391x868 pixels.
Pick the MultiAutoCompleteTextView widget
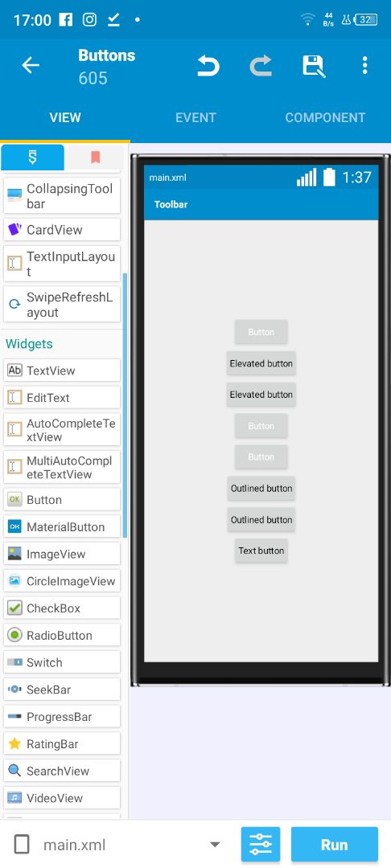coord(62,467)
